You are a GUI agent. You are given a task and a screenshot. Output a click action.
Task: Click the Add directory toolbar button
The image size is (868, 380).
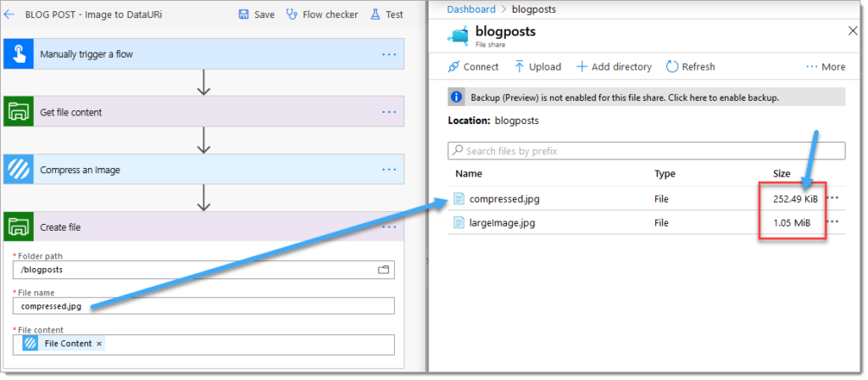(614, 67)
